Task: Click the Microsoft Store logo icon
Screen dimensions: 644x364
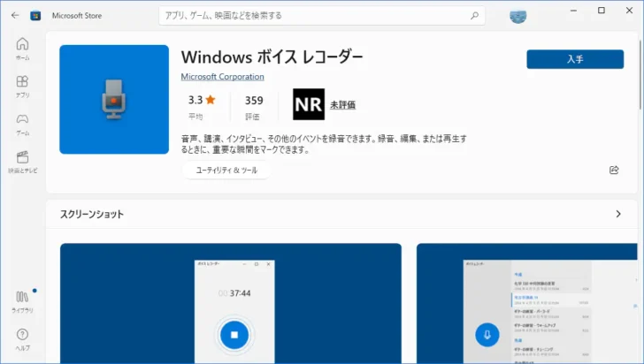Action: [35, 16]
